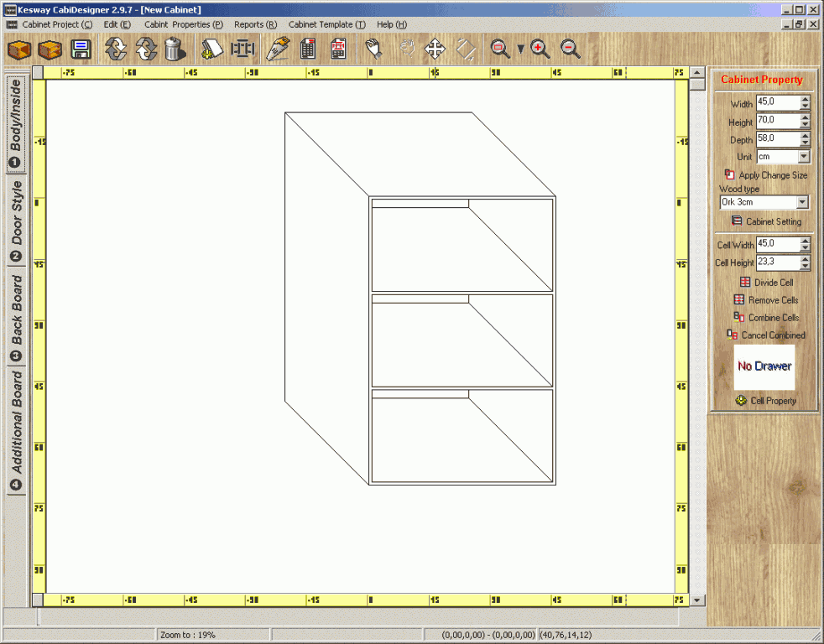Decrease Cell Height with the down stepper arrow

tap(805, 267)
